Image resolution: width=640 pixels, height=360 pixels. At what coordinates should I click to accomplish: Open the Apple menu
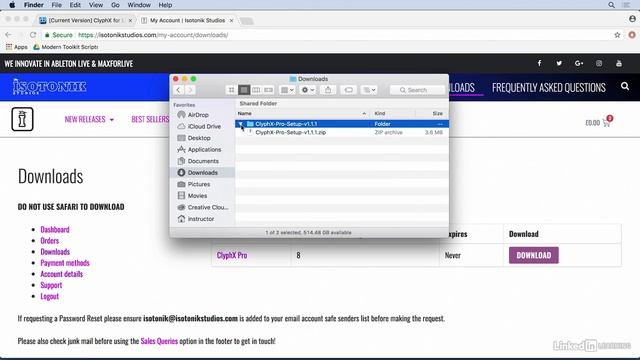coord(12,5)
